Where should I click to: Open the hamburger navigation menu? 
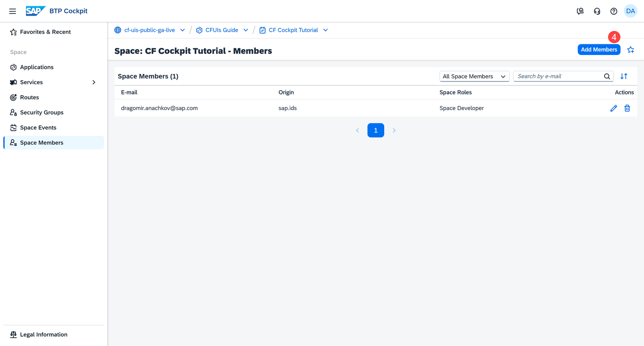13,11
